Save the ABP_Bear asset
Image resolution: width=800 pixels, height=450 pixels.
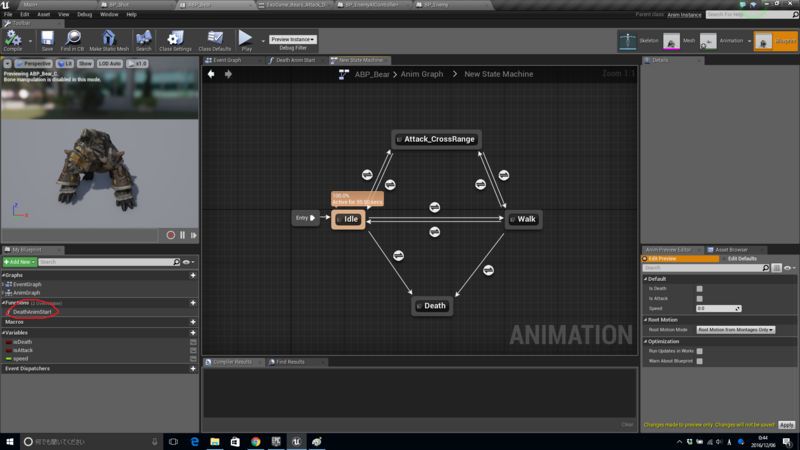coord(47,40)
